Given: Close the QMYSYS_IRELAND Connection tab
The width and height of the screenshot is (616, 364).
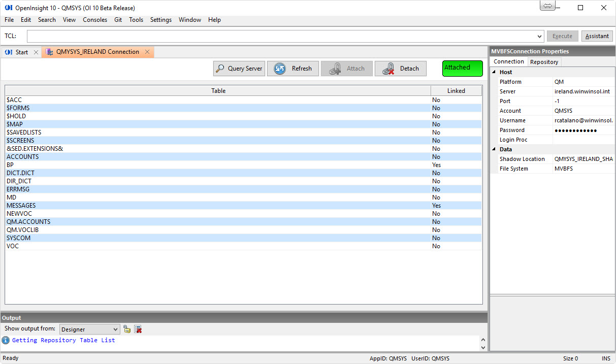Looking at the screenshot, I should [147, 52].
